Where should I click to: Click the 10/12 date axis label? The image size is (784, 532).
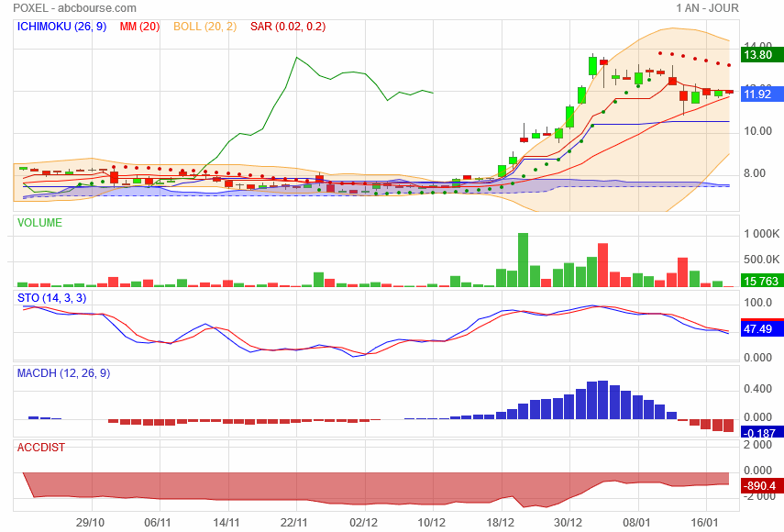[432, 523]
